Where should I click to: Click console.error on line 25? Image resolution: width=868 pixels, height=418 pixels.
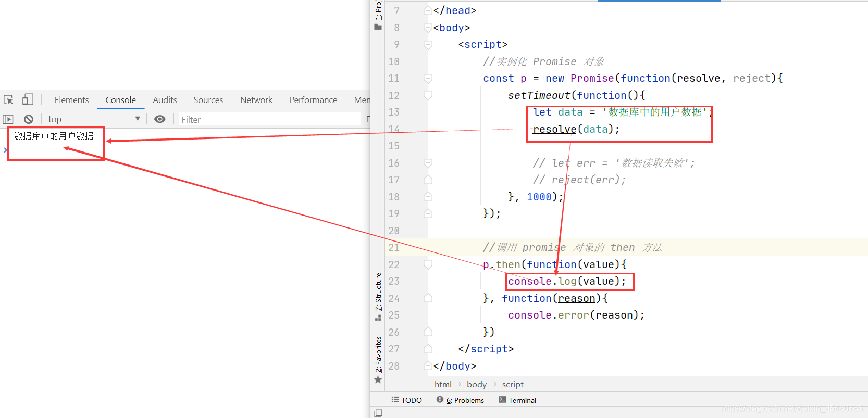[x=548, y=315]
